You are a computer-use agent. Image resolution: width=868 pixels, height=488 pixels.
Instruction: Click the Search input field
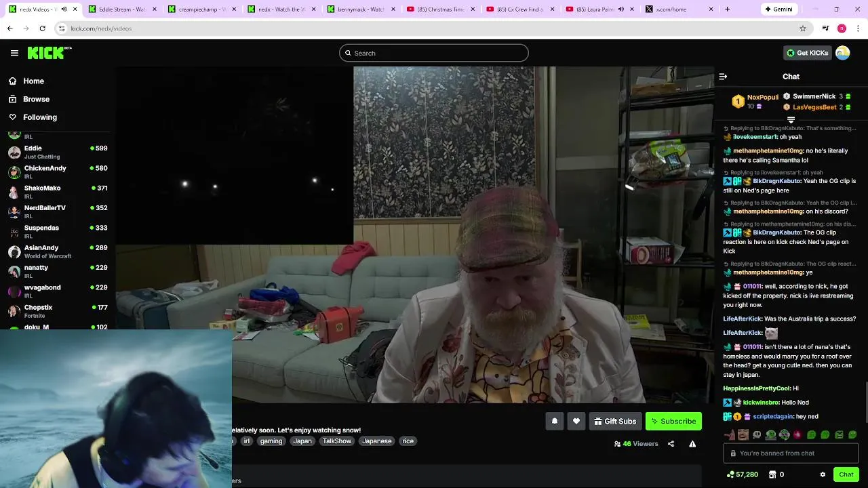[x=434, y=53]
